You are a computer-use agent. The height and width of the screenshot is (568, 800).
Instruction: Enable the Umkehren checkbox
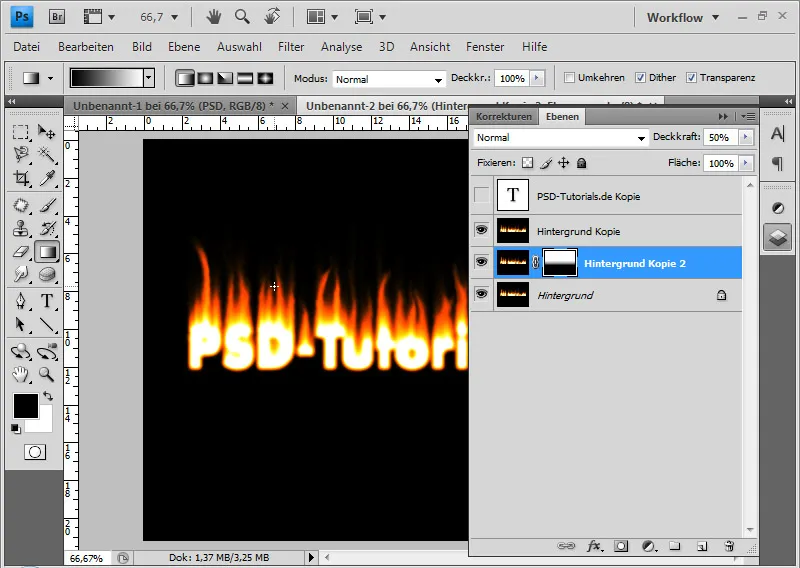coord(569,78)
